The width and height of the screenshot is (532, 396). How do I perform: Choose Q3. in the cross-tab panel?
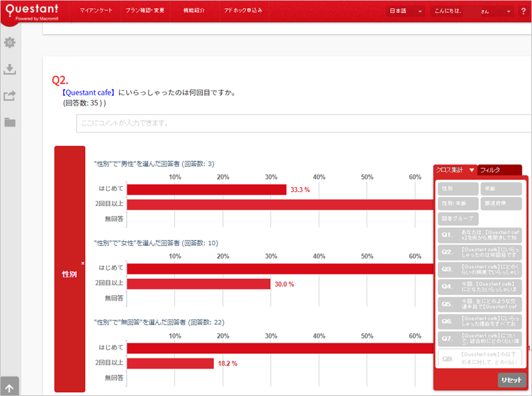tap(480, 269)
